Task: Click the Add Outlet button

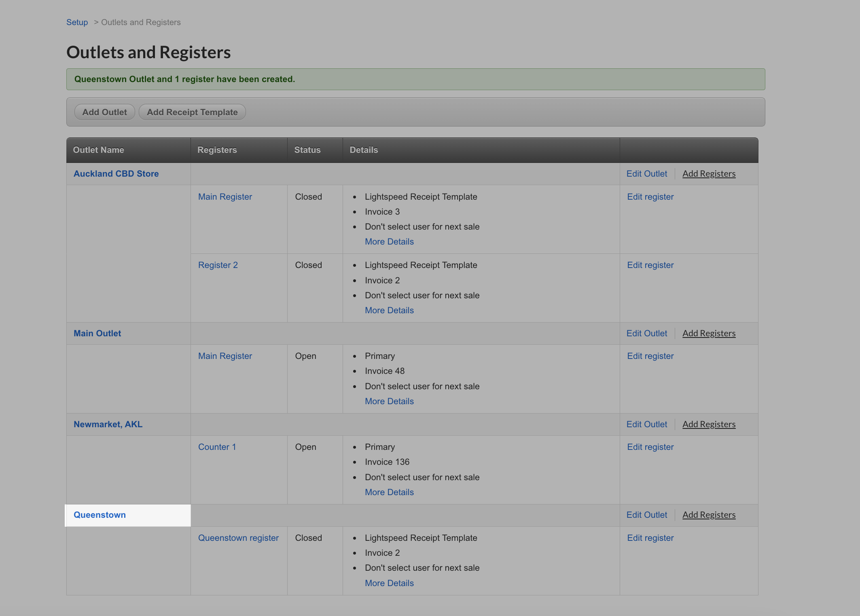Action: (104, 112)
